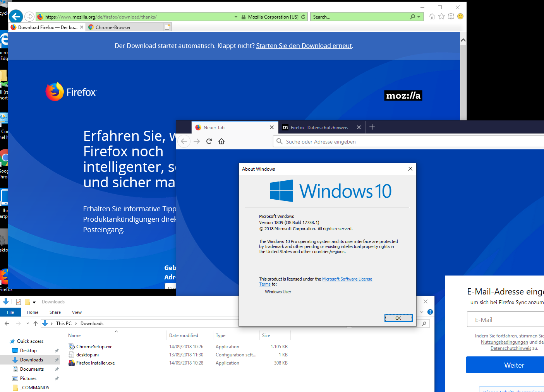Click Firefox home button
544x392 pixels.
[221, 141]
